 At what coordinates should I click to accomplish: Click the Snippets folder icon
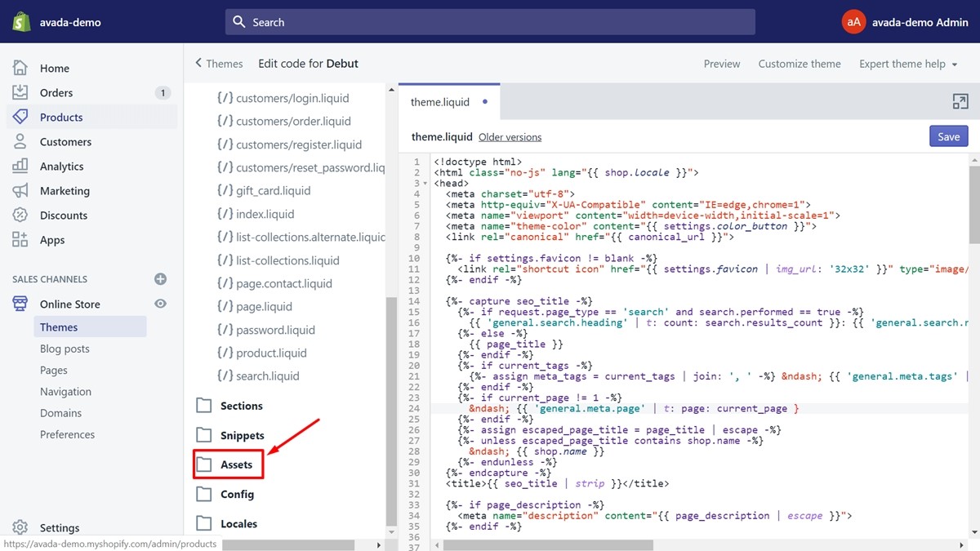pyautogui.click(x=204, y=435)
